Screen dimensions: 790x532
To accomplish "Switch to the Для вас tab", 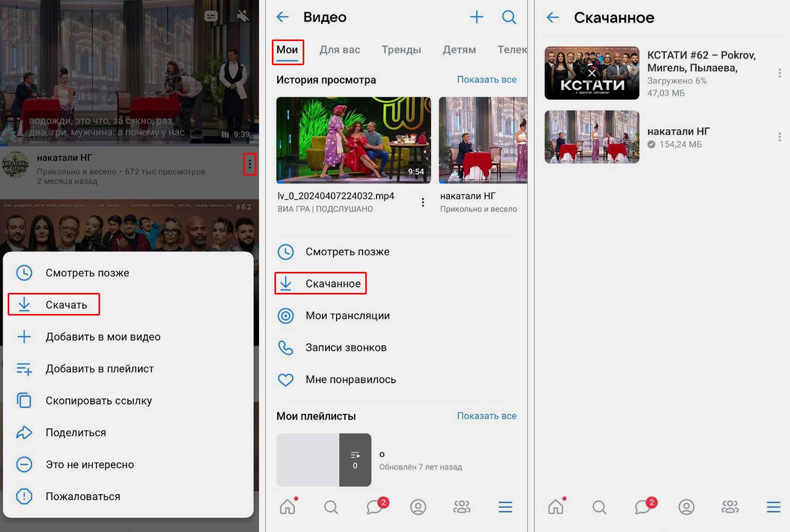I will click(340, 50).
